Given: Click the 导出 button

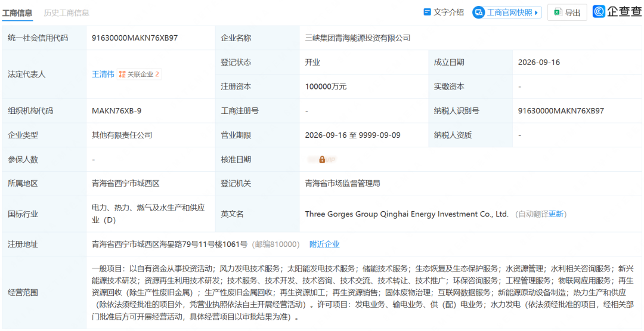Looking at the screenshot, I should [567, 13].
